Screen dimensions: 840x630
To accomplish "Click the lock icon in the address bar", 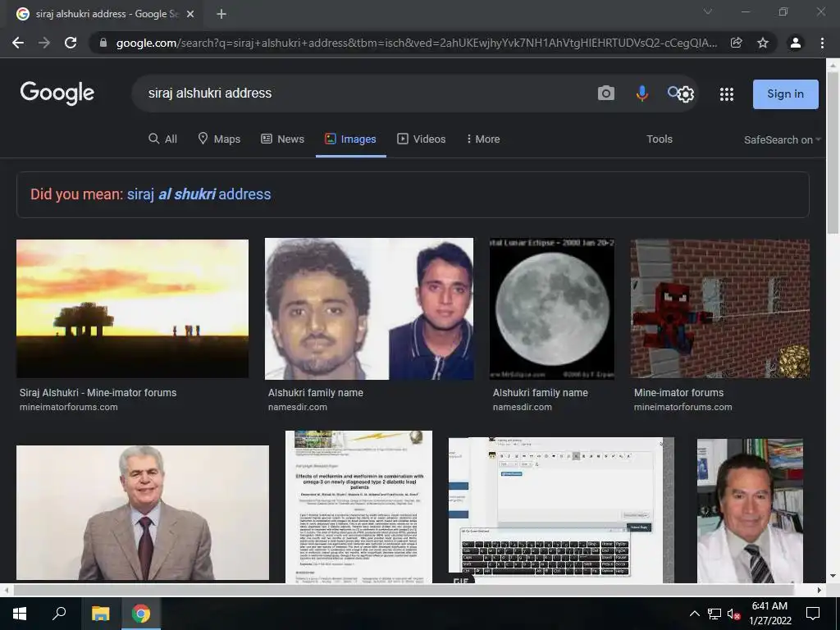I will pyautogui.click(x=103, y=43).
